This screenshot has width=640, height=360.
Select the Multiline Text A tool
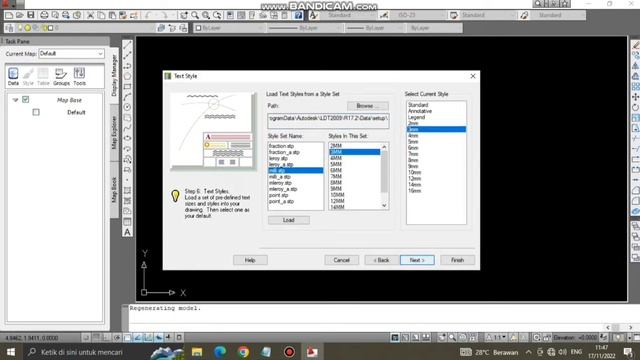(x=127, y=232)
